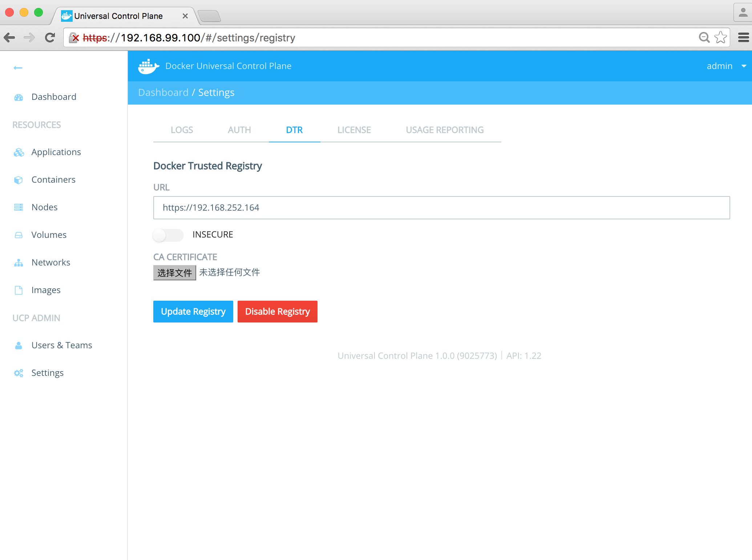Open Images from the sidebar
Viewport: 752px width, 560px height.
click(x=46, y=290)
